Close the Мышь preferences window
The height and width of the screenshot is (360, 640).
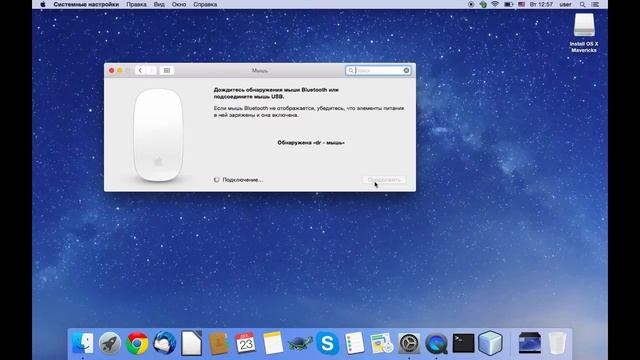pos(111,71)
